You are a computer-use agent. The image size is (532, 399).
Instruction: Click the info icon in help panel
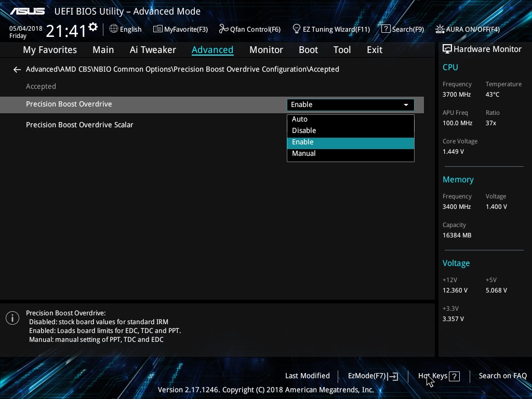(12, 318)
